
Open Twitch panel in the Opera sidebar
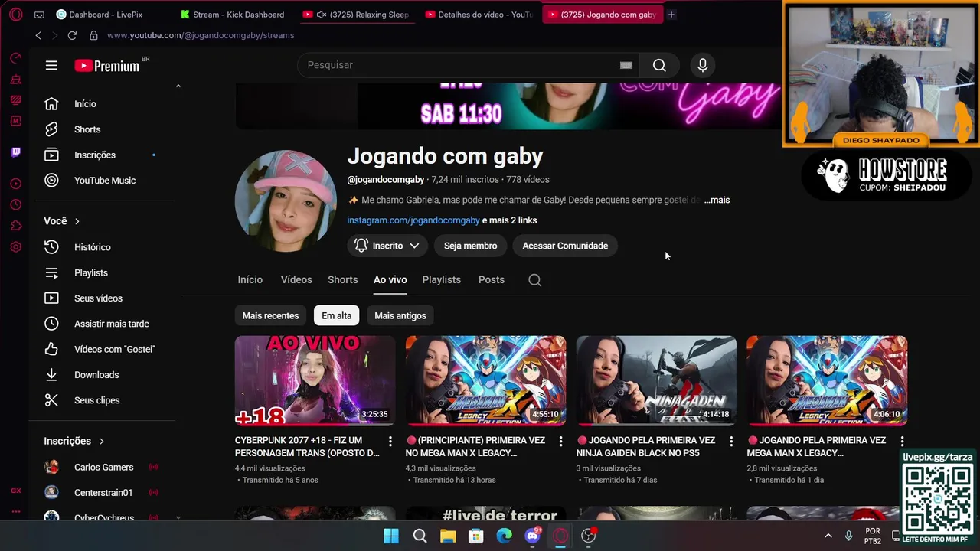pyautogui.click(x=15, y=152)
